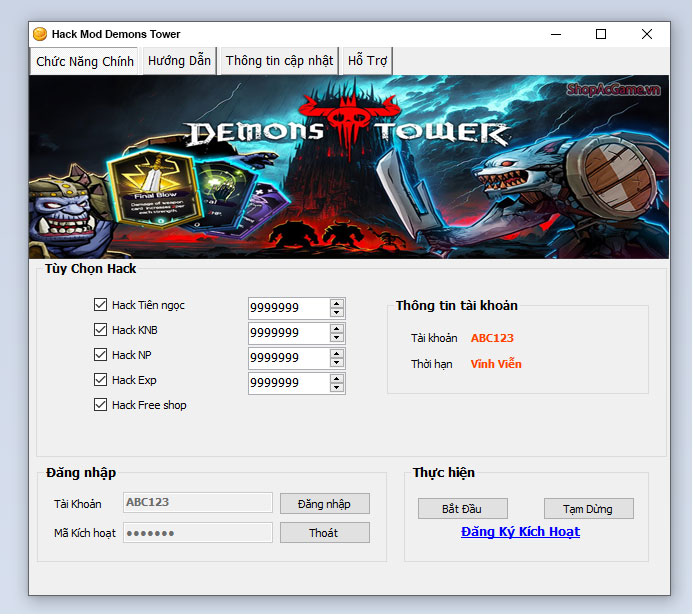Increase the Hack KNB value with up arrow
Viewport: 693px width, 616px height.
tap(336, 329)
